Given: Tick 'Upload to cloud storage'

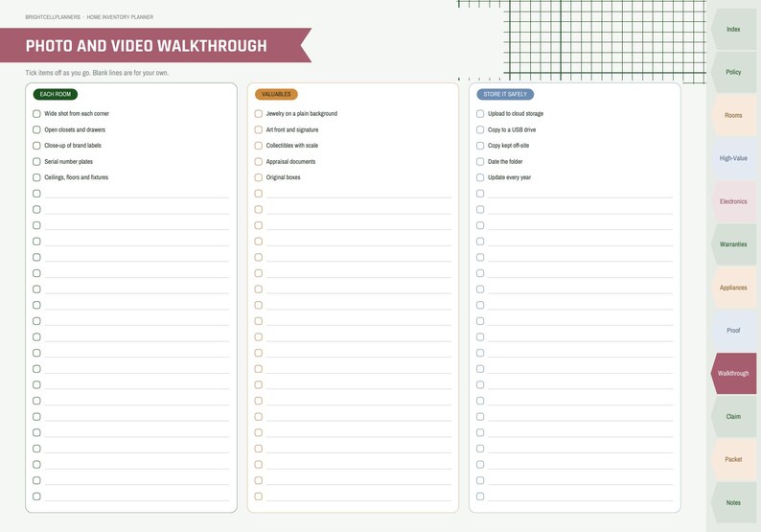Looking at the screenshot, I should 480,113.
